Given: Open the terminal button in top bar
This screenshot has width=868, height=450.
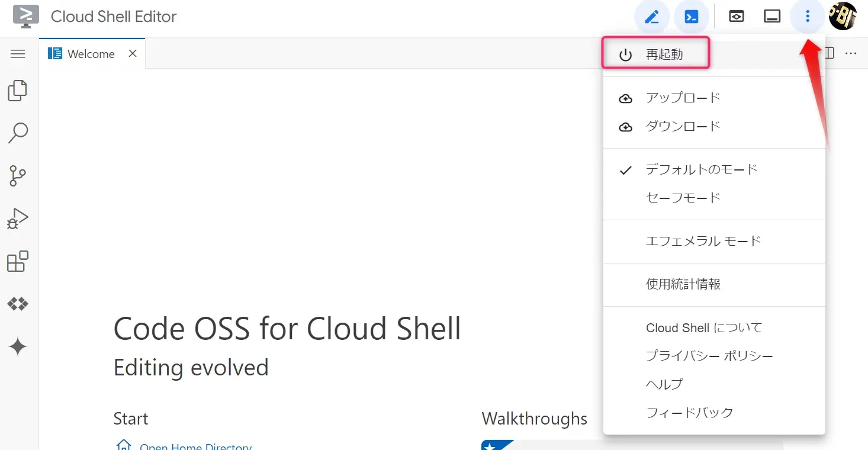Looking at the screenshot, I should [691, 17].
